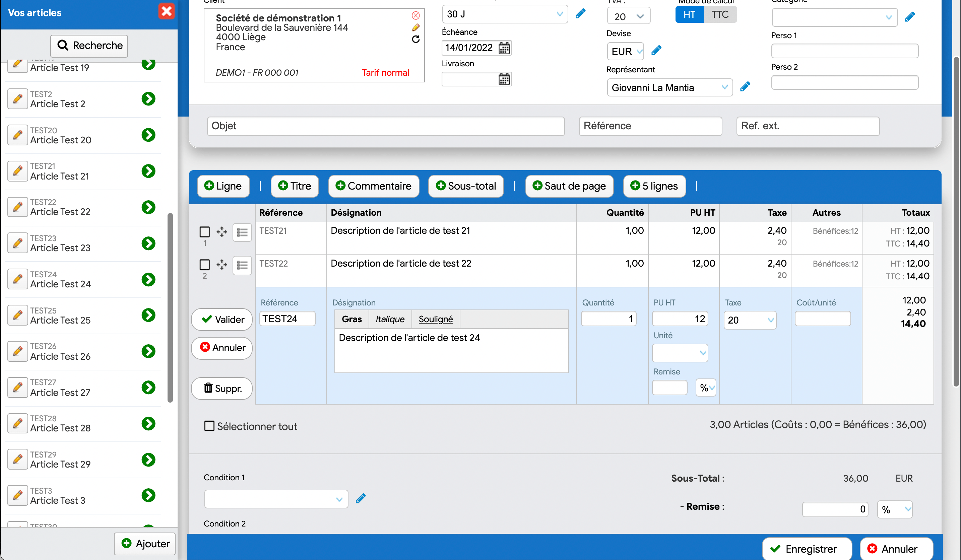Check the checkbox on TEST21 line
The width and height of the screenshot is (961, 560).
pos(204,232)
